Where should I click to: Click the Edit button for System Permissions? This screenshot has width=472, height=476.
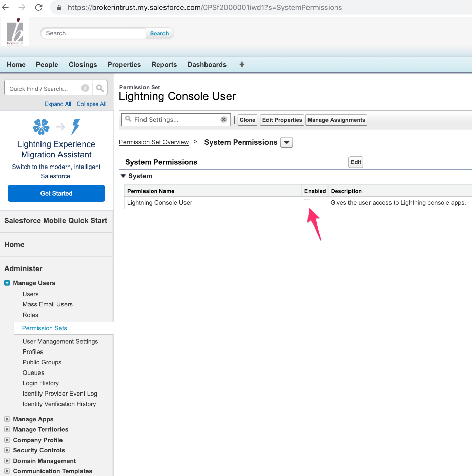coord(356,162)
